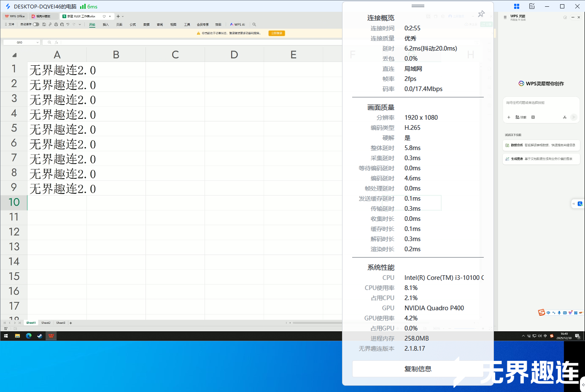Screen dimensions: 585x392
Task: Select column A header
Action: click(57, 55)
